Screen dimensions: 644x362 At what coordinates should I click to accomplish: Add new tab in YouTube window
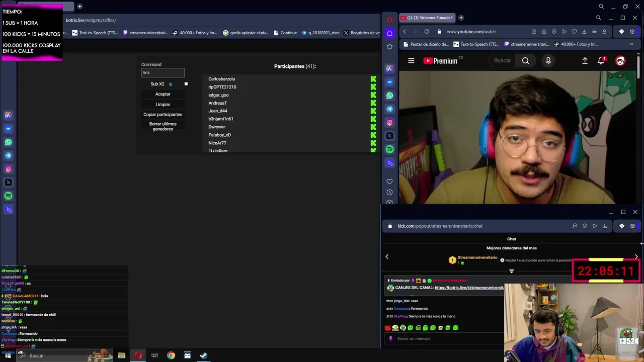[x=461, y=18]
